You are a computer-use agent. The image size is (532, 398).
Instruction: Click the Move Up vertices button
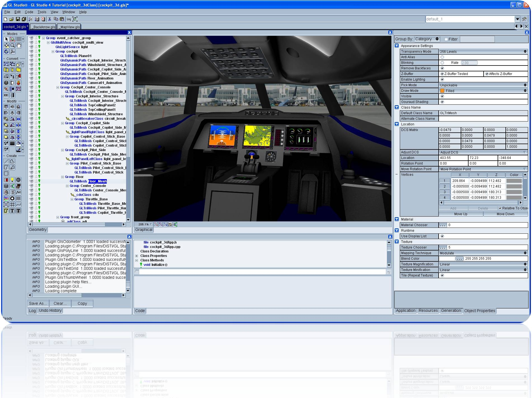pyautogui.click(x=461, y=214)
